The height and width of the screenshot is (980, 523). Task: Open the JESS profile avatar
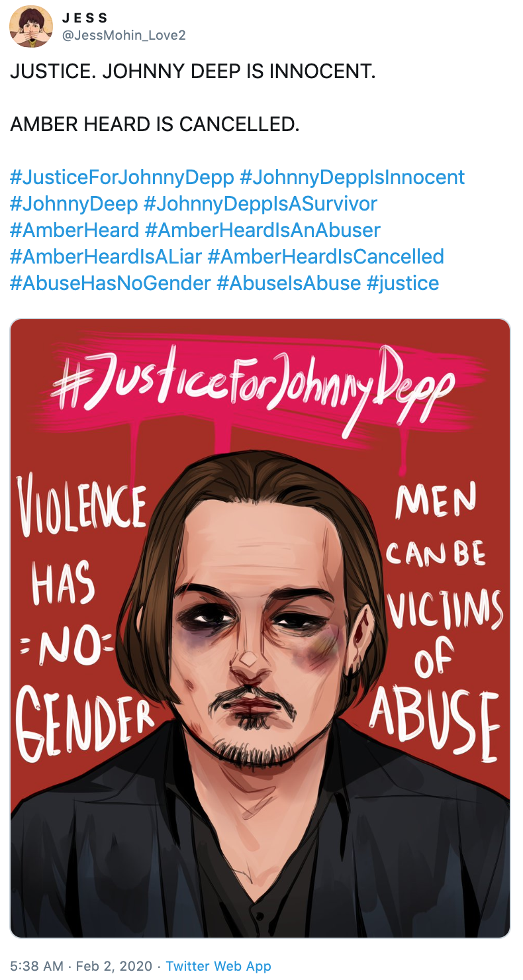(x=31, y=26)
